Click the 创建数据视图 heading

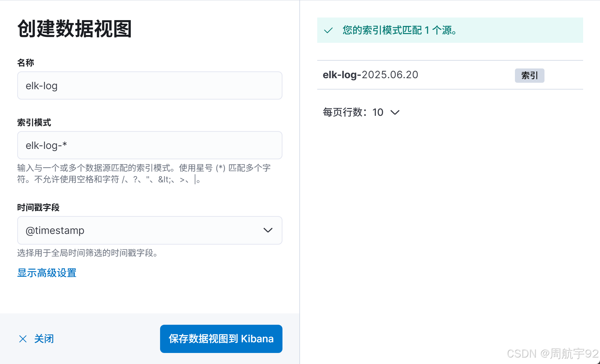(x=74, y=29)
